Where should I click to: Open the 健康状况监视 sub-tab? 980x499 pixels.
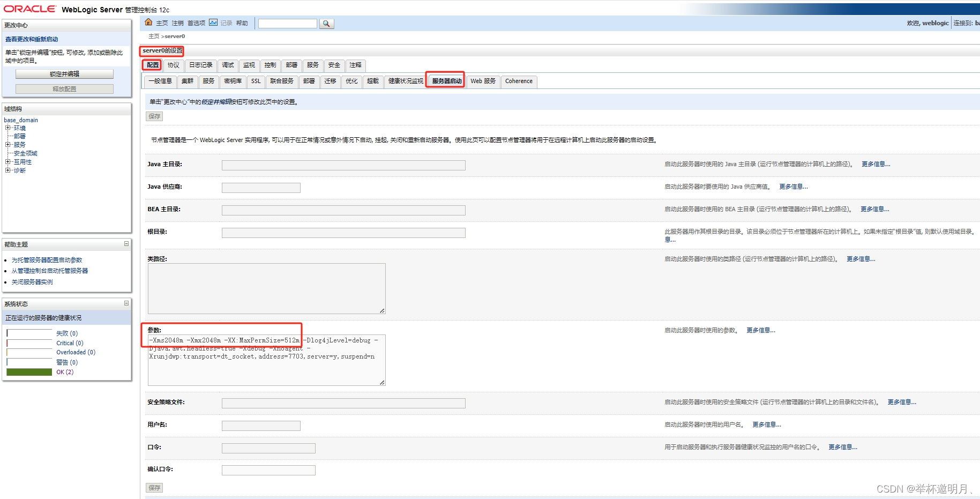point(406,81)
